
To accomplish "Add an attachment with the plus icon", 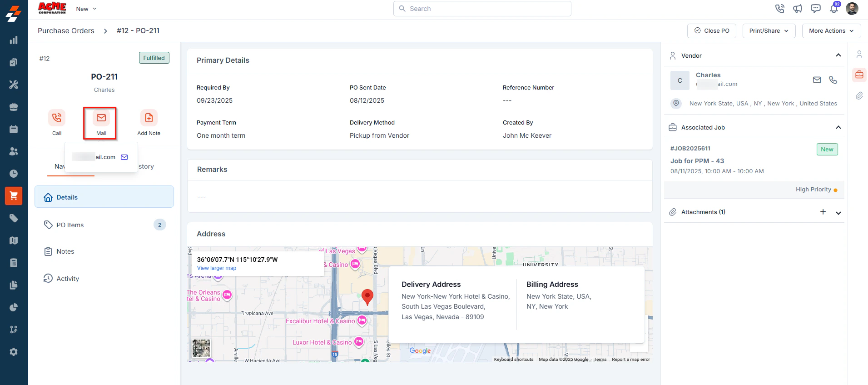I will coord(823,212).
